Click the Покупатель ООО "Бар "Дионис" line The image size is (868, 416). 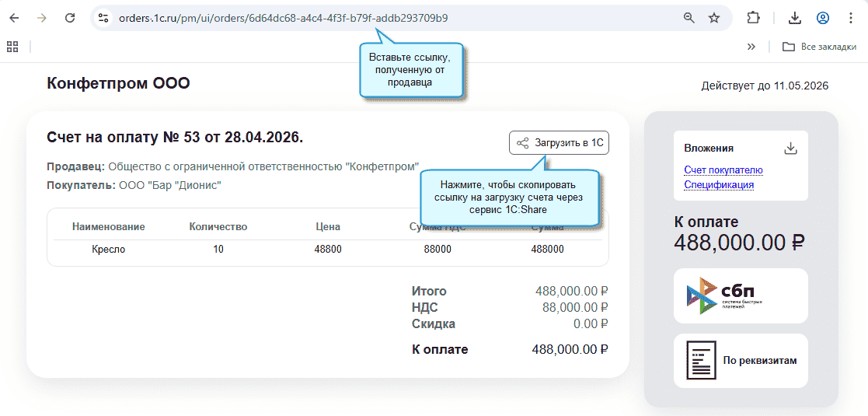click(134, 185)
